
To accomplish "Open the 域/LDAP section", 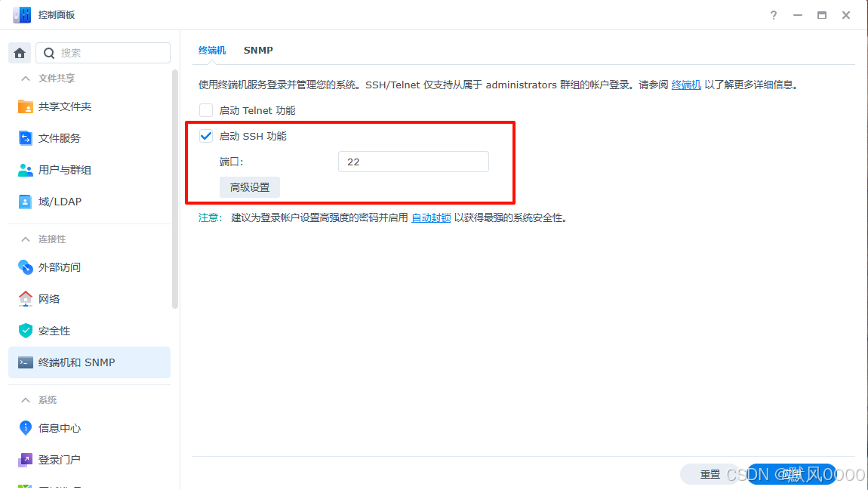I will 58,202.
